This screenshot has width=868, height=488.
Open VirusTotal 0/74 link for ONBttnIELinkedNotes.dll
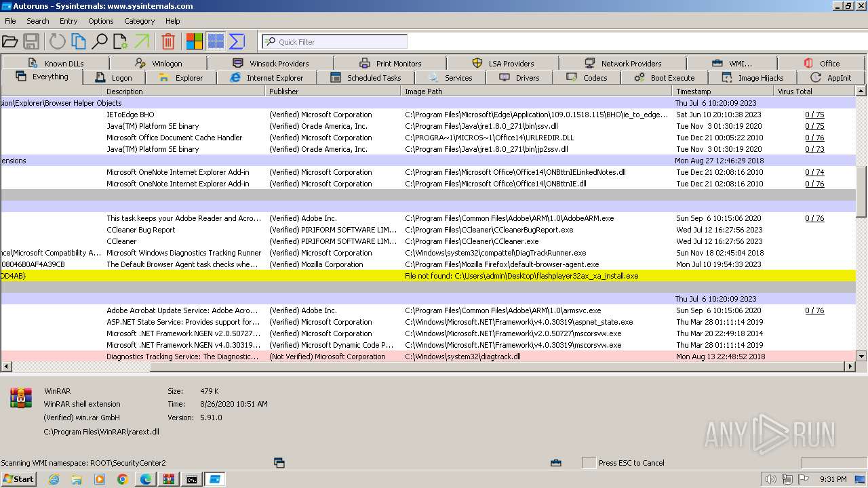(814, 172)
